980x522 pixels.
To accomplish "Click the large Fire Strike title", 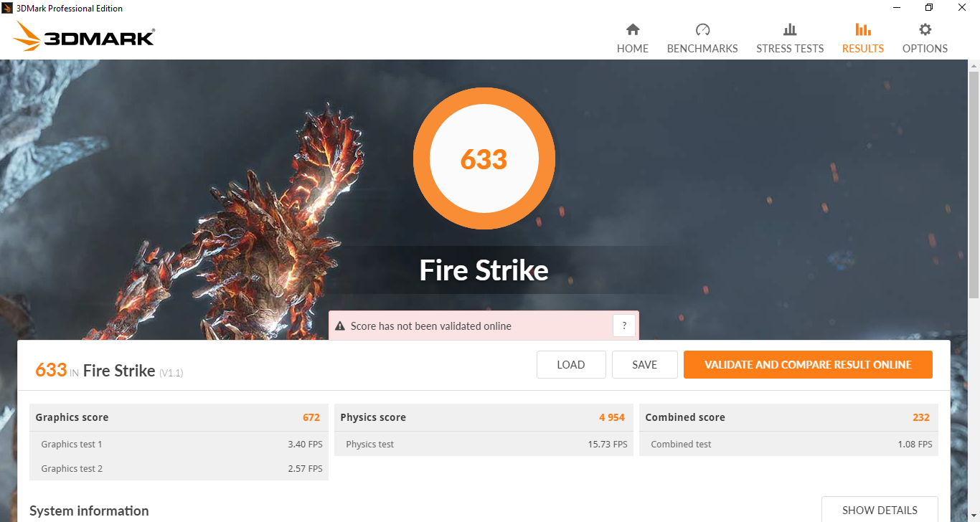I will pos(484,270).
